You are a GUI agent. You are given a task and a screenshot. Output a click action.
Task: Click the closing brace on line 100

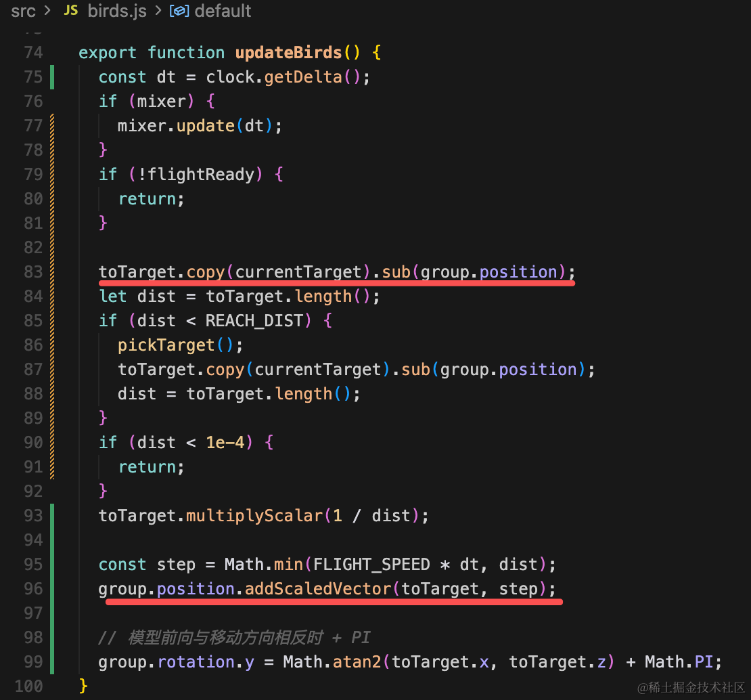point(83,686)
